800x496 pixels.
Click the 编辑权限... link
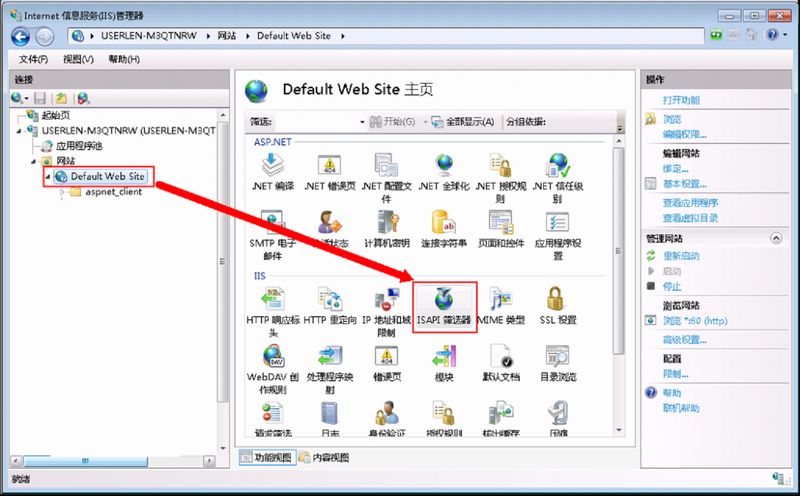685,135
